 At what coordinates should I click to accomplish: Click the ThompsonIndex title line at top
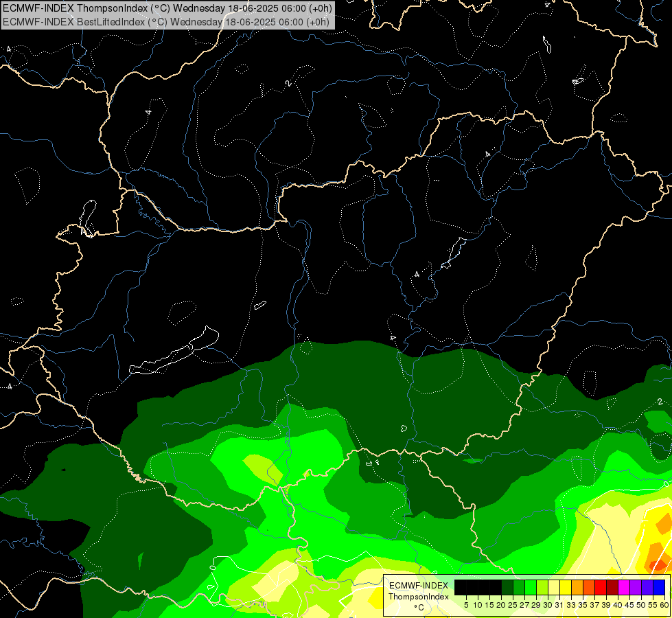pos(167,8)
